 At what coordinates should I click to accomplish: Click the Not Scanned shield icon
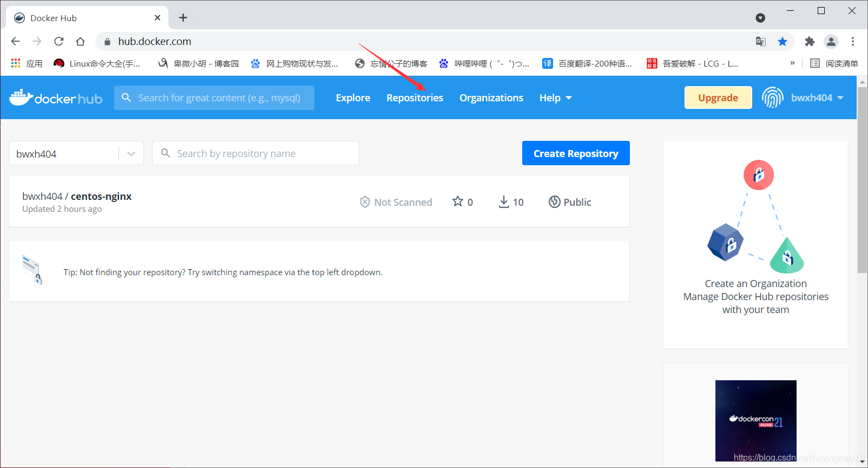(365, 202)
